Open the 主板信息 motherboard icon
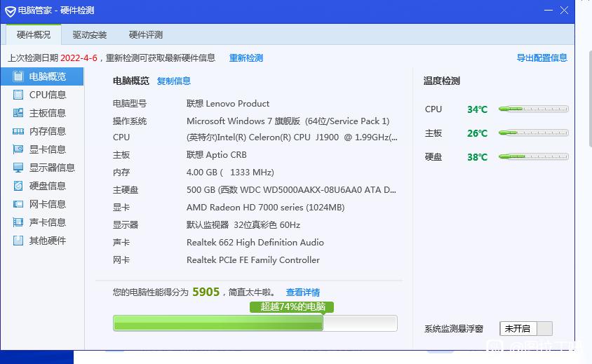 point(18,113)
